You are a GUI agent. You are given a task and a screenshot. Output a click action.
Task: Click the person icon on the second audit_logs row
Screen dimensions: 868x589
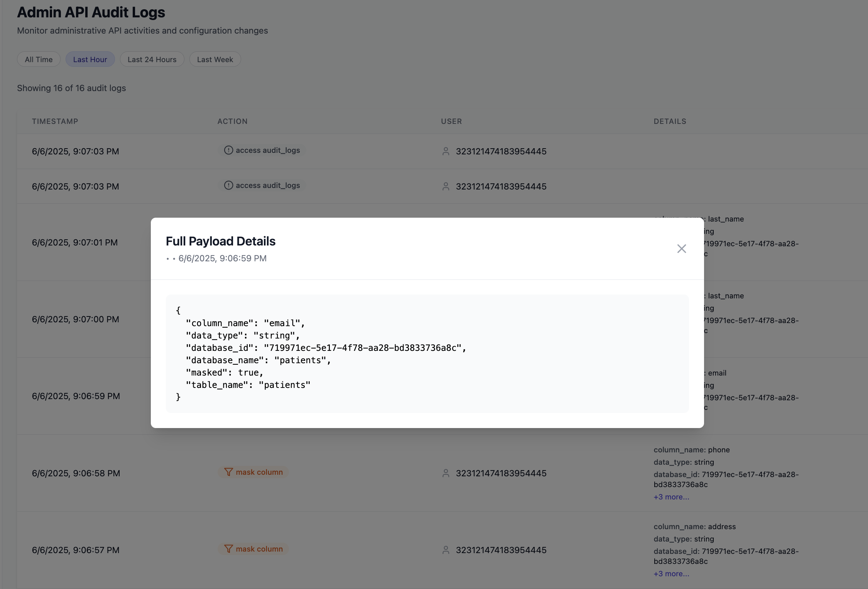point(446,186)
